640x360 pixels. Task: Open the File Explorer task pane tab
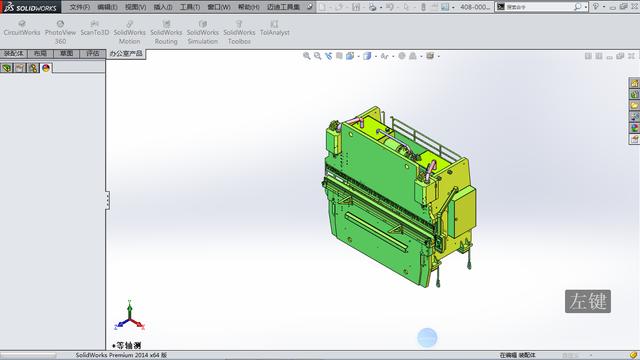[634, 105]
